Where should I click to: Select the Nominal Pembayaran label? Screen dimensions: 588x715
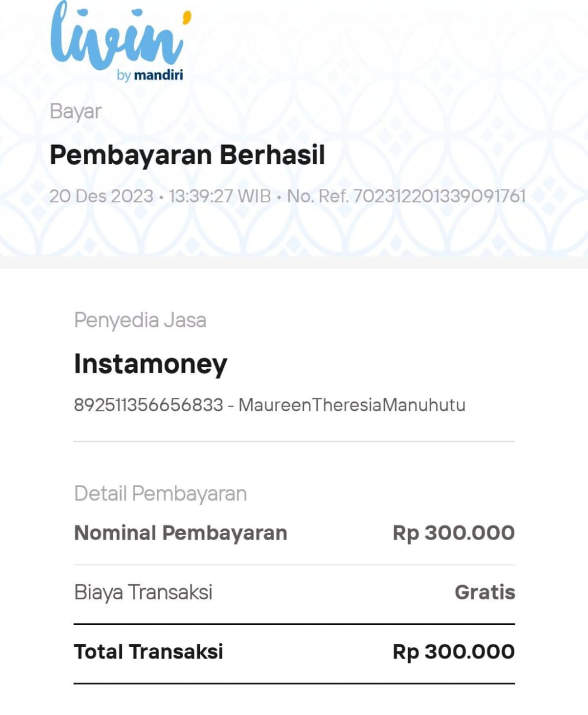180,533
